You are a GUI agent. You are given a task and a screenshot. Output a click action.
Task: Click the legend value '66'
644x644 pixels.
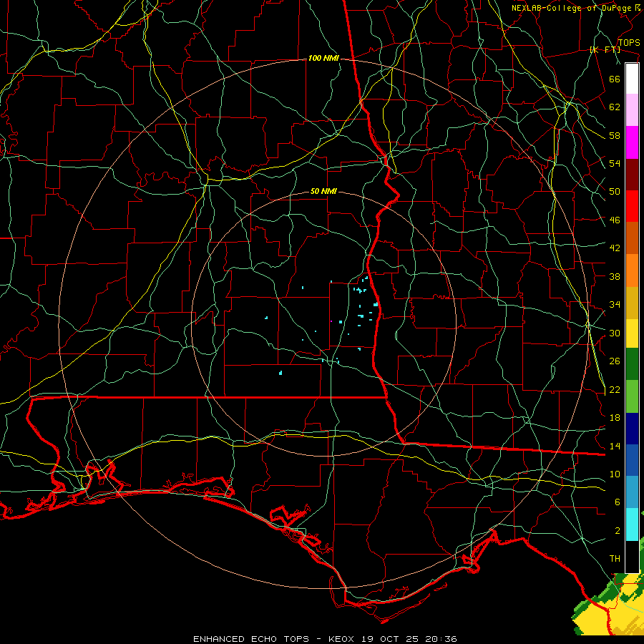tap(615, 79)
